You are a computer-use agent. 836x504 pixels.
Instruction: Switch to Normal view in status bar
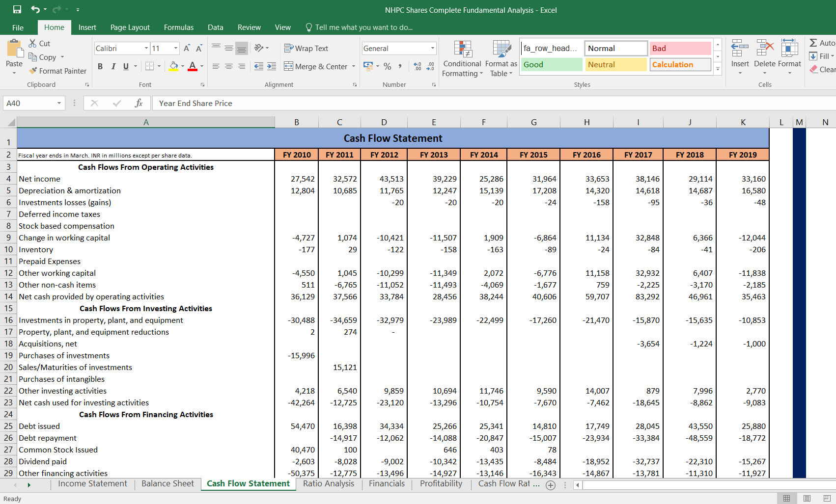click(x=786, y=498)
